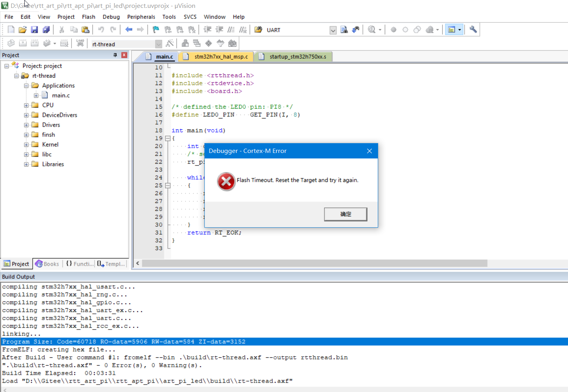Click the 'return RT_EOK;' code line
The image size is (568, 392).
(x=214, y=233)
